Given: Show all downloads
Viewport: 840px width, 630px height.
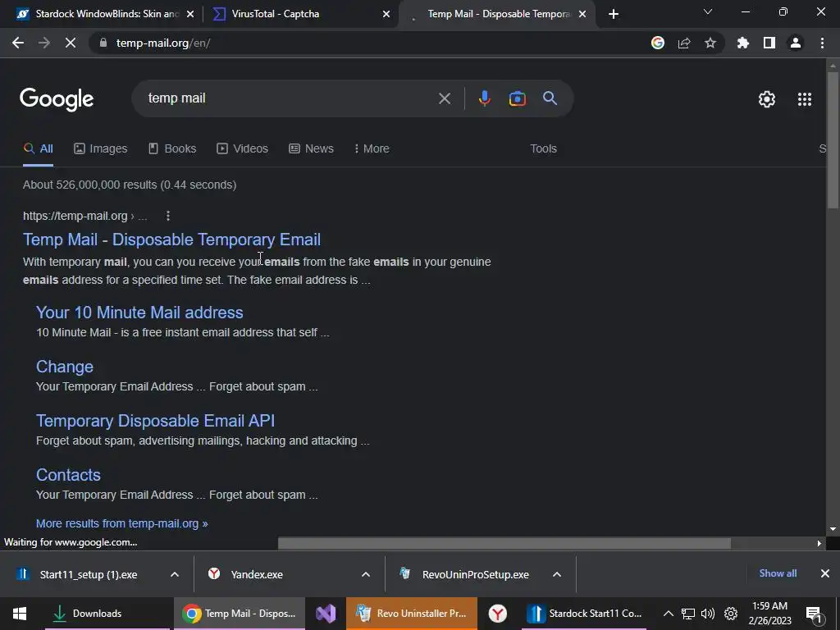Looking at the screenshot, I should point(778,573).
